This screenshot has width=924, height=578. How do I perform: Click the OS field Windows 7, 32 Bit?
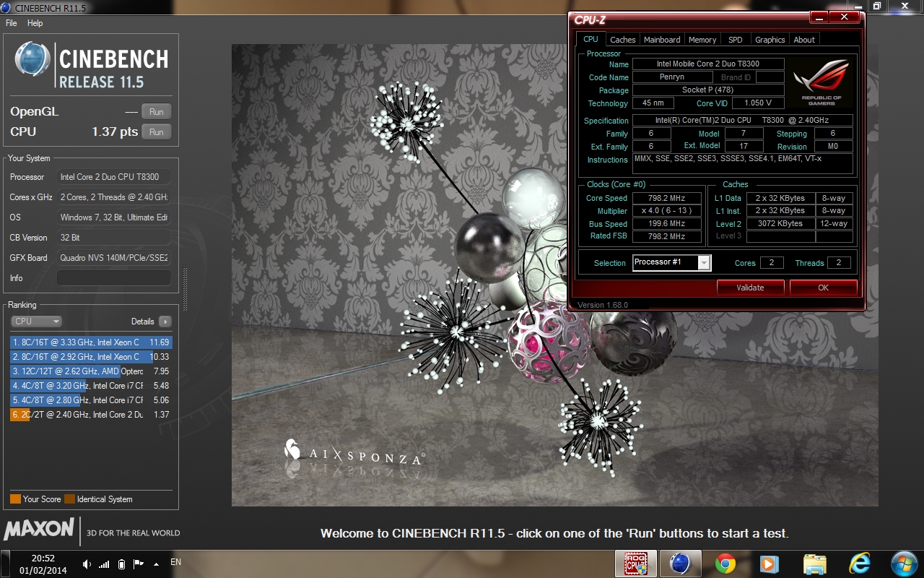[x=114, y=217]
